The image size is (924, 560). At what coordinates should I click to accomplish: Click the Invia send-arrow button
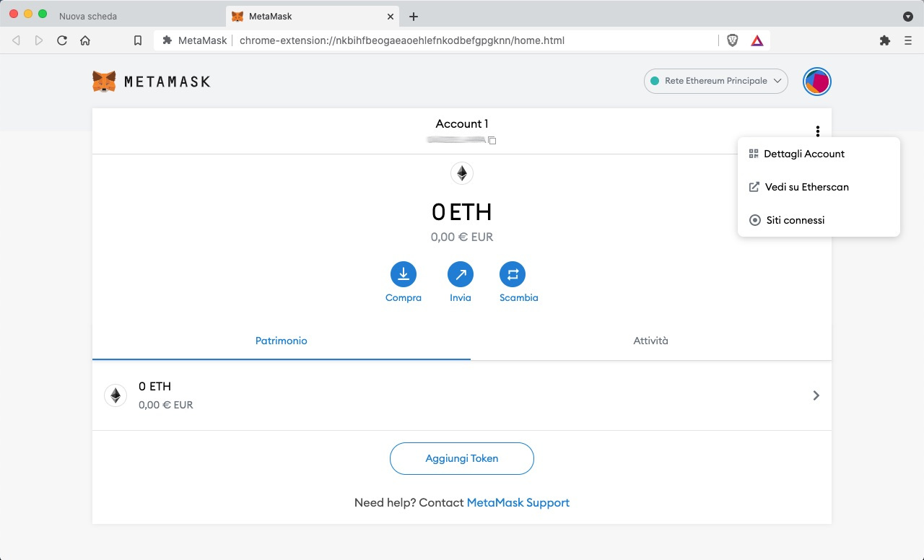(x=461, y=274)
